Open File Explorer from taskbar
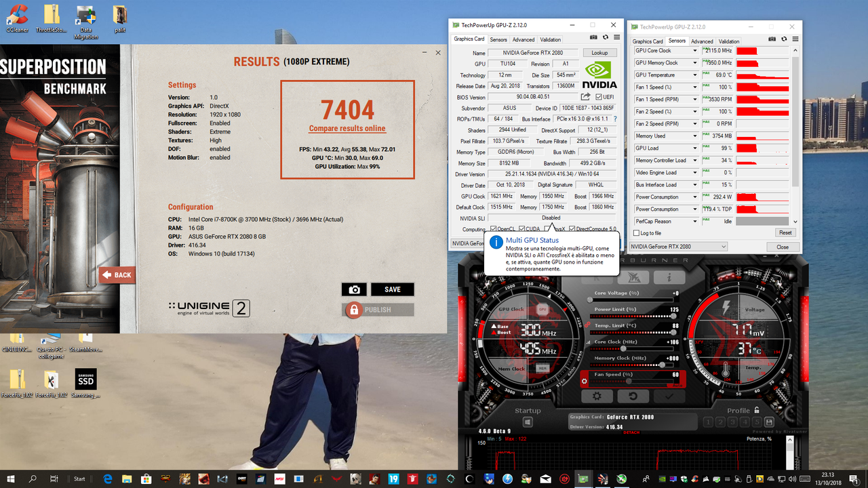The width and height of the screenshot is (868, 488). [x=127, y=479]
